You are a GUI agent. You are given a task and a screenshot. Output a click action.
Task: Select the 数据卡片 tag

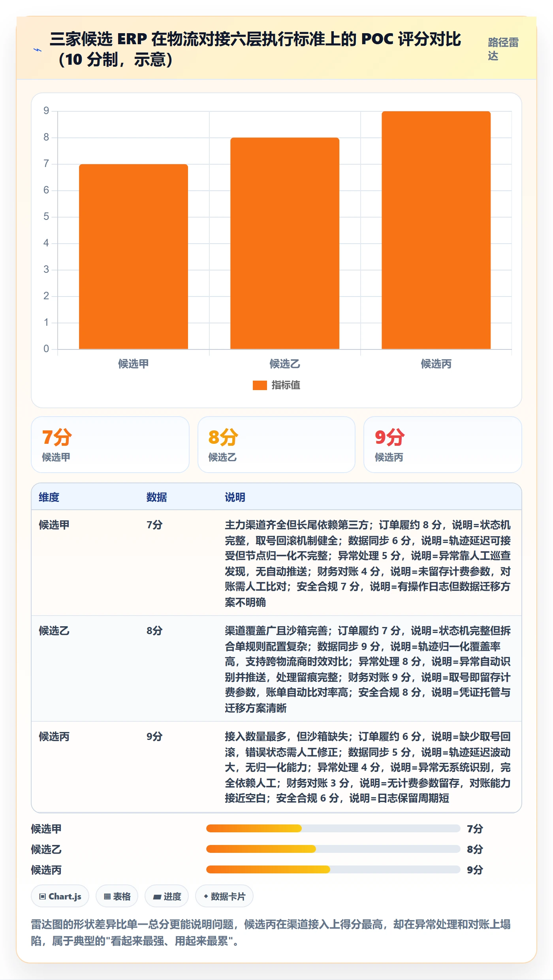click(224, 896)
